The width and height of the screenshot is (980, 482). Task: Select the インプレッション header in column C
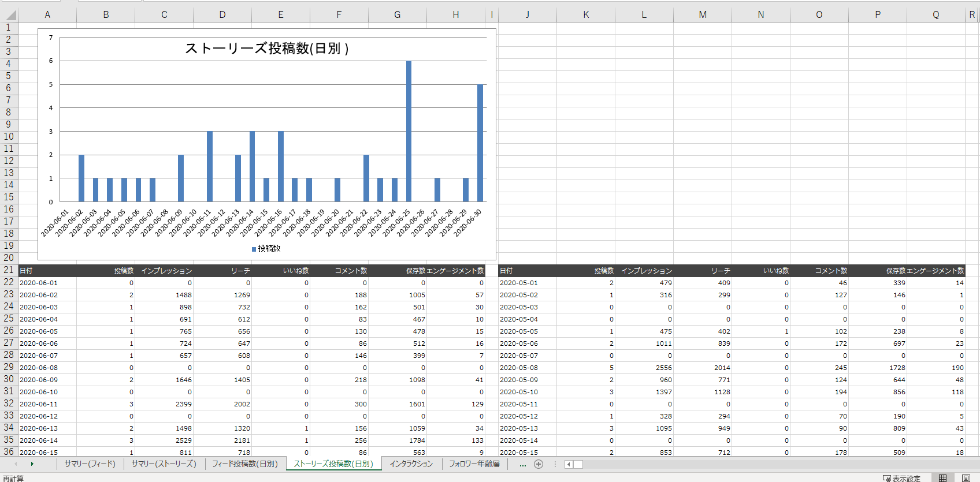point(164,270)
